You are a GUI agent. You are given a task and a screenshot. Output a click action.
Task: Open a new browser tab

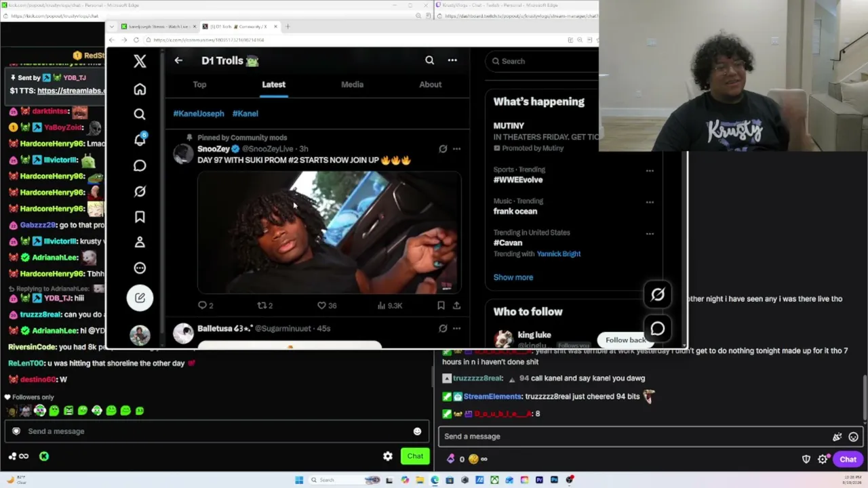(x=288, y=26)
